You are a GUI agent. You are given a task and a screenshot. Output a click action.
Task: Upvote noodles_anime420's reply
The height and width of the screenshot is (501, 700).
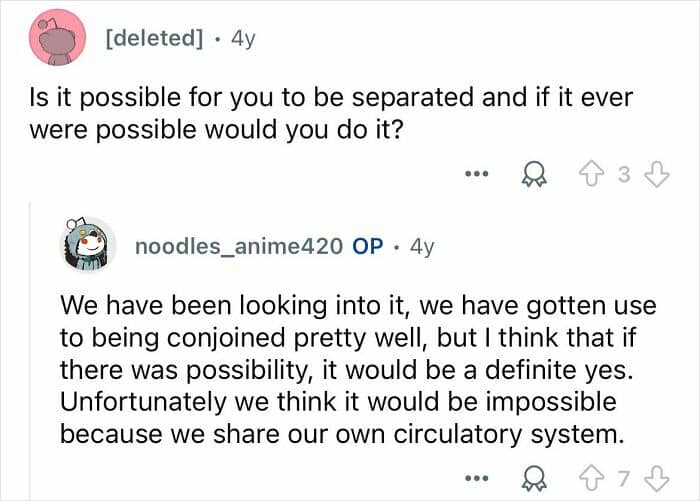pos(590,480)
